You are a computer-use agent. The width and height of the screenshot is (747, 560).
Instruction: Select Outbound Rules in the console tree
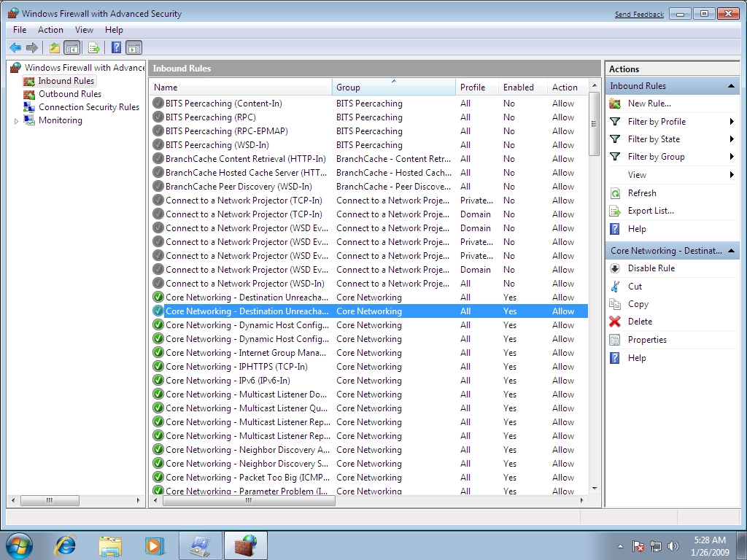pyautogui.click(x=69, y=94)
